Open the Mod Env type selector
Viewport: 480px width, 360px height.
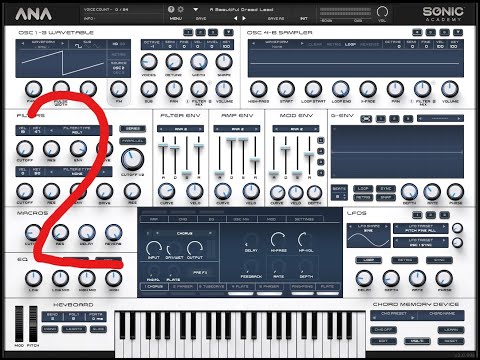296,129
